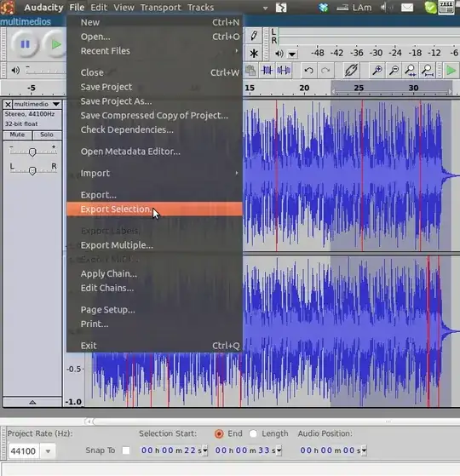The image size is (460, 476).
Task: Open the Tracks menu
Action: click(x=200, y=8)
